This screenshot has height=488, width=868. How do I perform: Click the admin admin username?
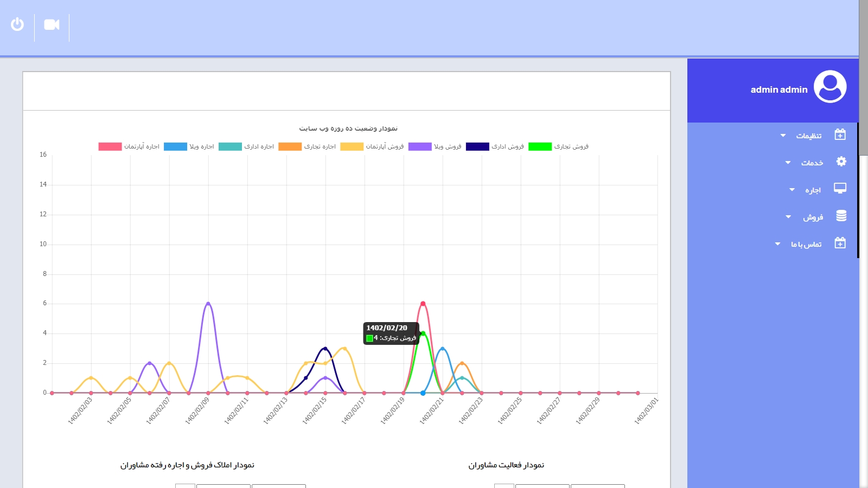click(778, 90)
